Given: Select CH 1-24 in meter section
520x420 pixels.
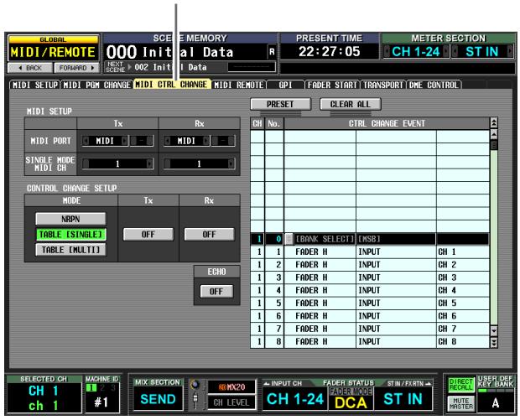Looking at the screenshot, I should point(416,52).
